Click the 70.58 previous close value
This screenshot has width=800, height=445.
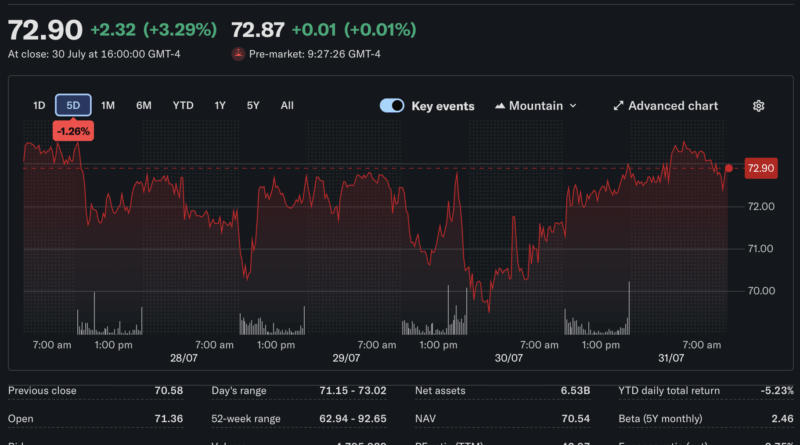point(168,390)
